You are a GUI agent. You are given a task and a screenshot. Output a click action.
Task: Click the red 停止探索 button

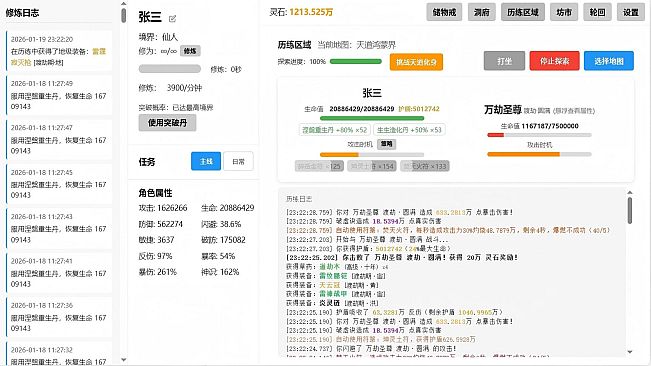[x=554, y=61]
